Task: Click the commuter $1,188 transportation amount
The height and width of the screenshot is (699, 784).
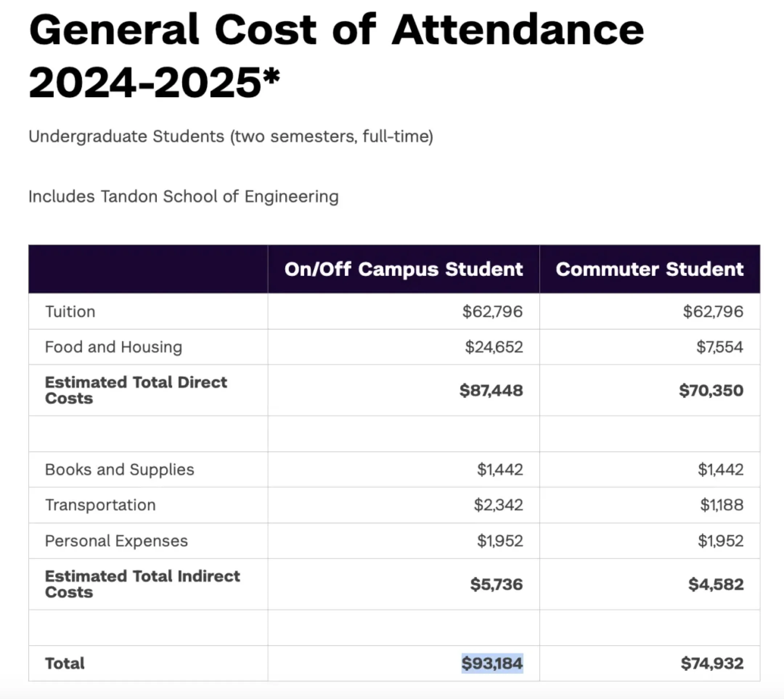Action: 721,505
